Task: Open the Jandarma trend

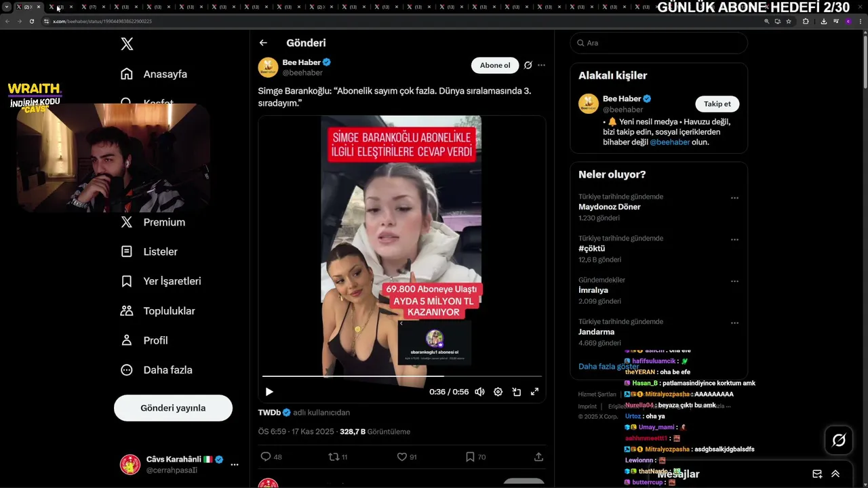Action: point(596,332)
